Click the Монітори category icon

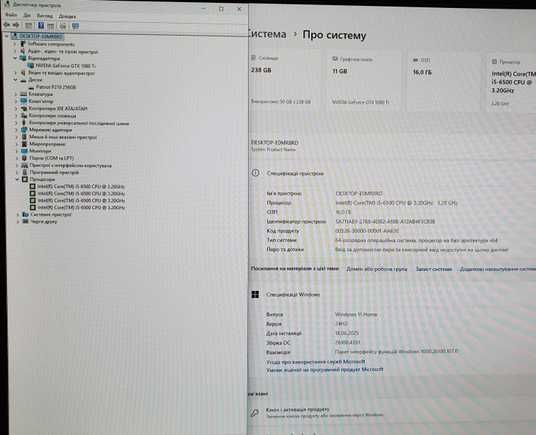click(x=24, y=151)
